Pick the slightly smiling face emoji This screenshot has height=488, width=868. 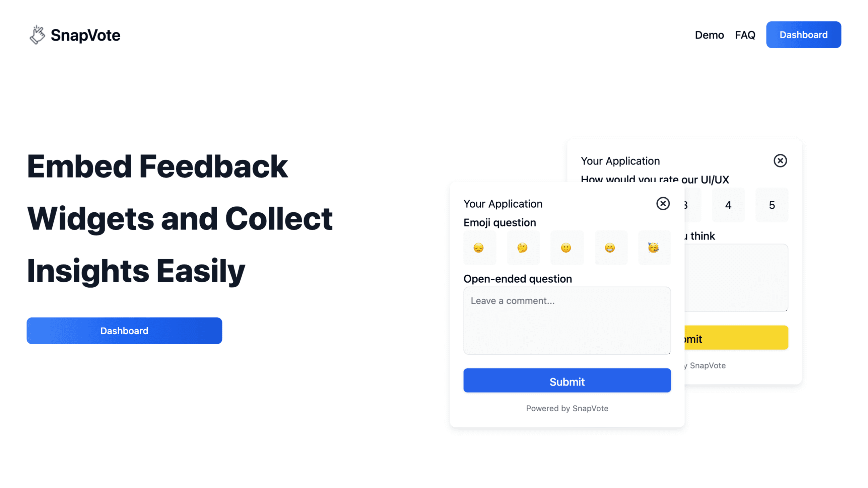566,248
